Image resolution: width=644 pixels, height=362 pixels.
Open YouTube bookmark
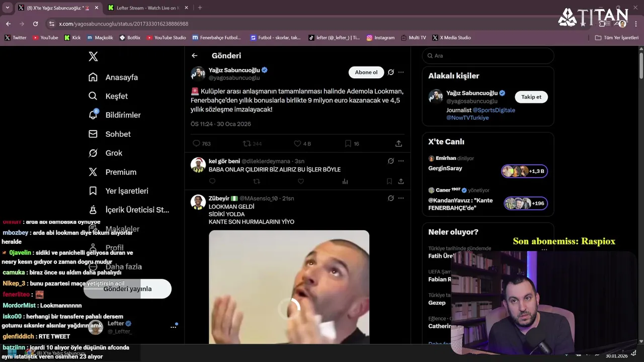(45, 38)
